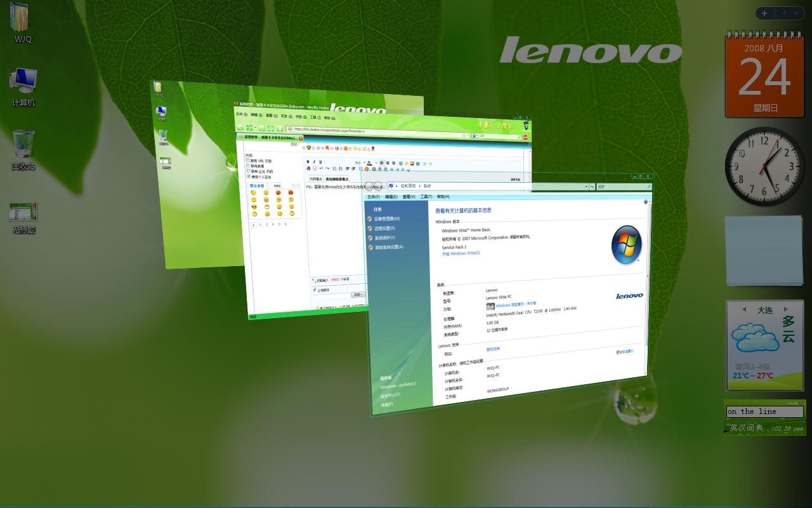The image size is (812, 508).
Task: Switch to 默认表情 emoticon tab in Firefox
Action: click(x=257, y=186)
